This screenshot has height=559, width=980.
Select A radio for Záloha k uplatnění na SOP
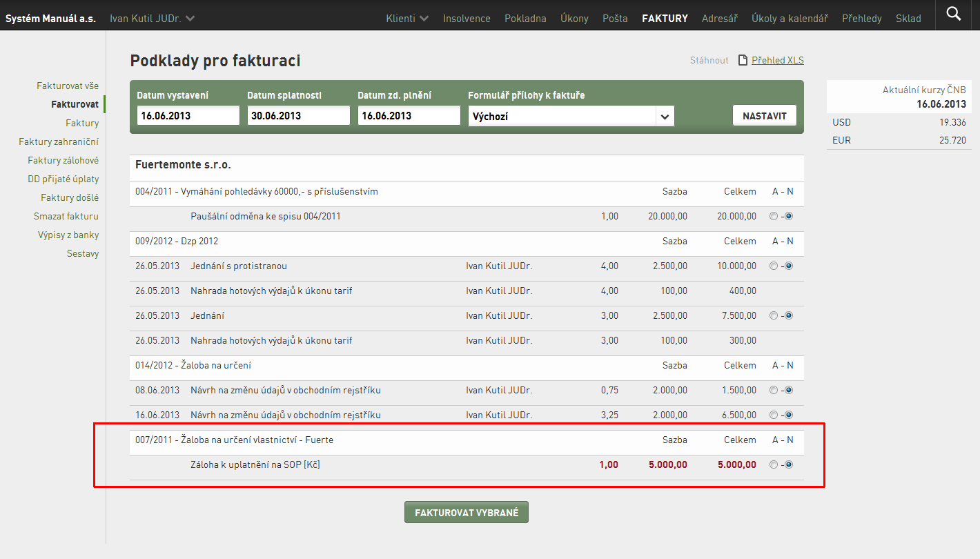point(773,464)
